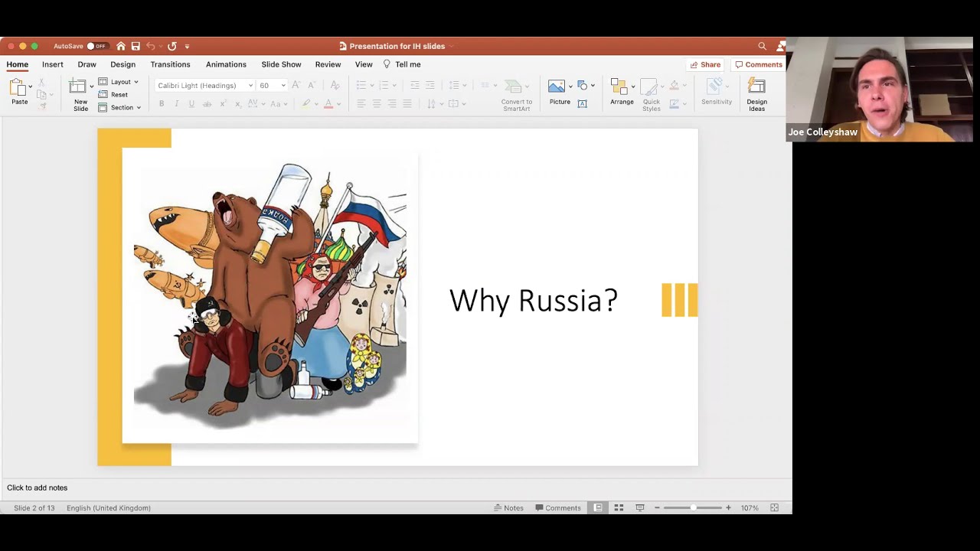Image resolution: width=980 pixels, height=551 pixels.
Task: Switch to the Transitions tab
Action: click(x=170, y=64)
